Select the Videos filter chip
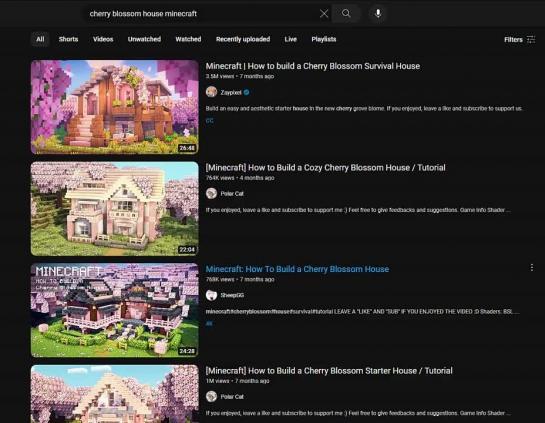Image resolution: width=545 pixels, height=423 pixels. pos(103,39)
